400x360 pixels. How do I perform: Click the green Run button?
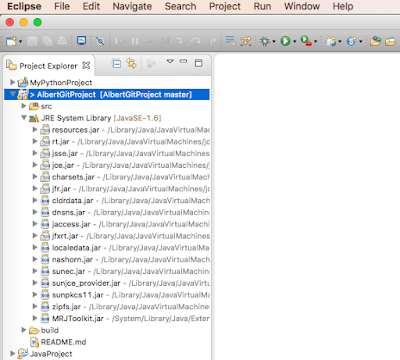pos(285,41)
